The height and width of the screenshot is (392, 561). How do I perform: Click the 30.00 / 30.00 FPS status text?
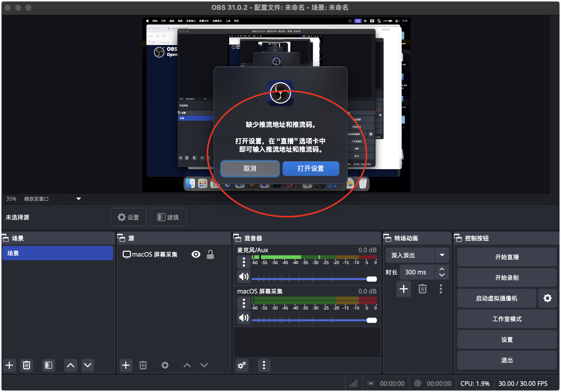523,383
